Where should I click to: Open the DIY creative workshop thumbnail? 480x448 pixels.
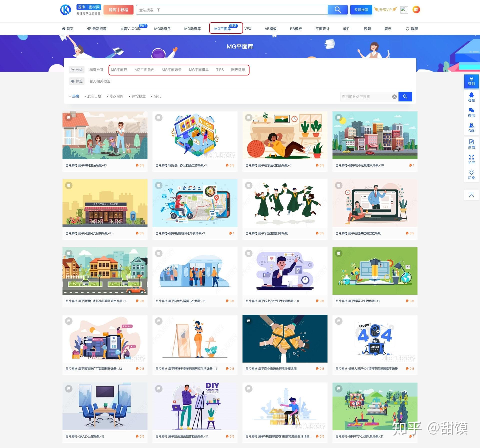(x=195, y=406)
